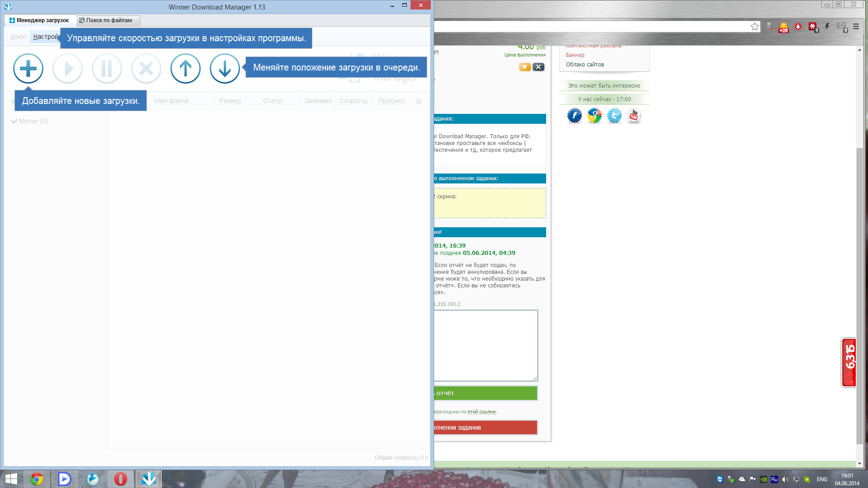This screenshot has width=868, height=488.
Task: Click the red asterisk LastPass extension icon
Action: pyautogui.click(x=813, y=27)
